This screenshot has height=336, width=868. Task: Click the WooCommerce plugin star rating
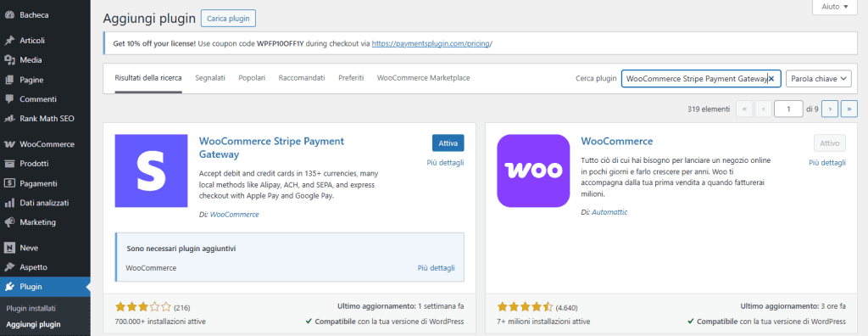(526, 306)
